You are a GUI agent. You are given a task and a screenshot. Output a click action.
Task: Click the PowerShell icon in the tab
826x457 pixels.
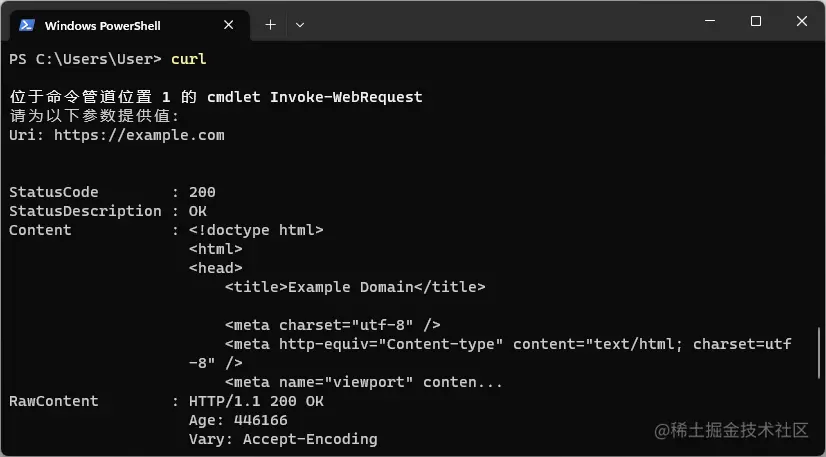click(27, 25)
